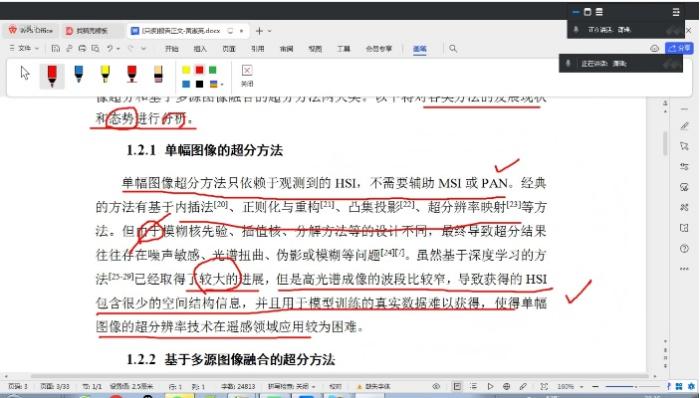The height and width of the screenshot is (398, 700).
Task: Expand more pen colors dropdown arrow
Action: click(222, 84)
